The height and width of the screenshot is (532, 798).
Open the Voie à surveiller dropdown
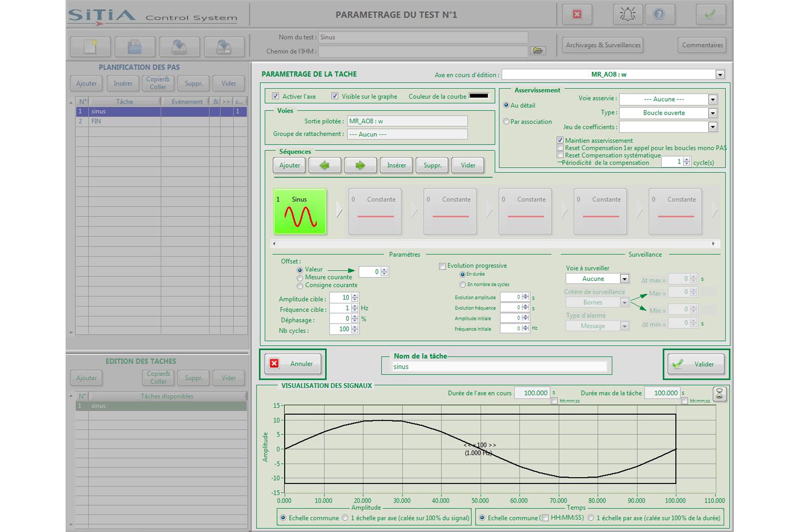pos(624,279)
